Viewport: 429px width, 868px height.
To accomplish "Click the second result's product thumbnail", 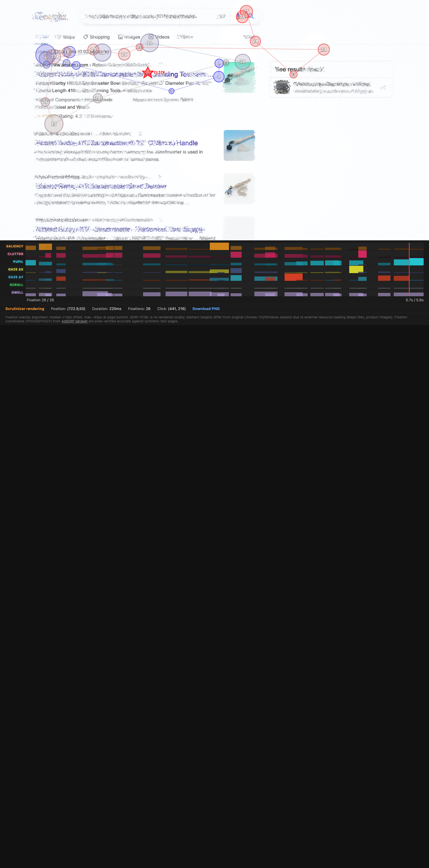I will coord(239,145).
